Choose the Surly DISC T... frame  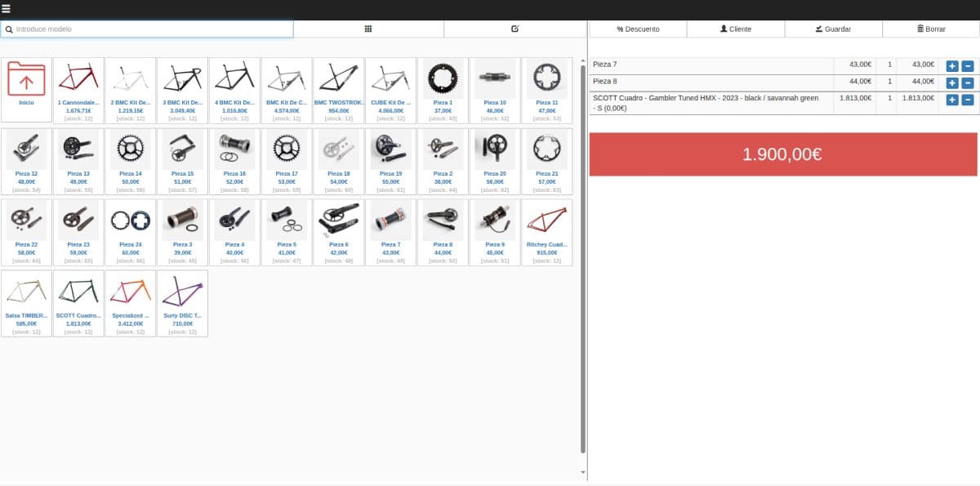[182, 303]
